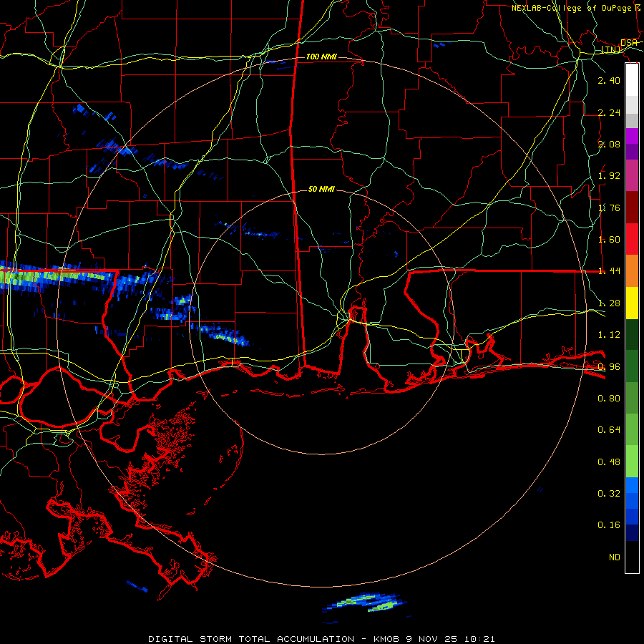644x644 pixels.
Task: Click the orange legend swatch
Action: 632,271
